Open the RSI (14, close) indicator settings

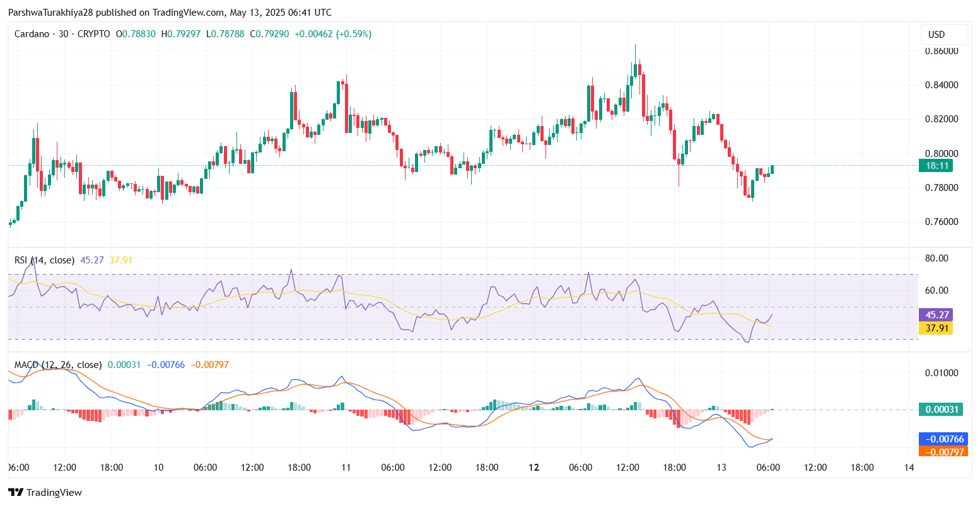click(43, 260)
